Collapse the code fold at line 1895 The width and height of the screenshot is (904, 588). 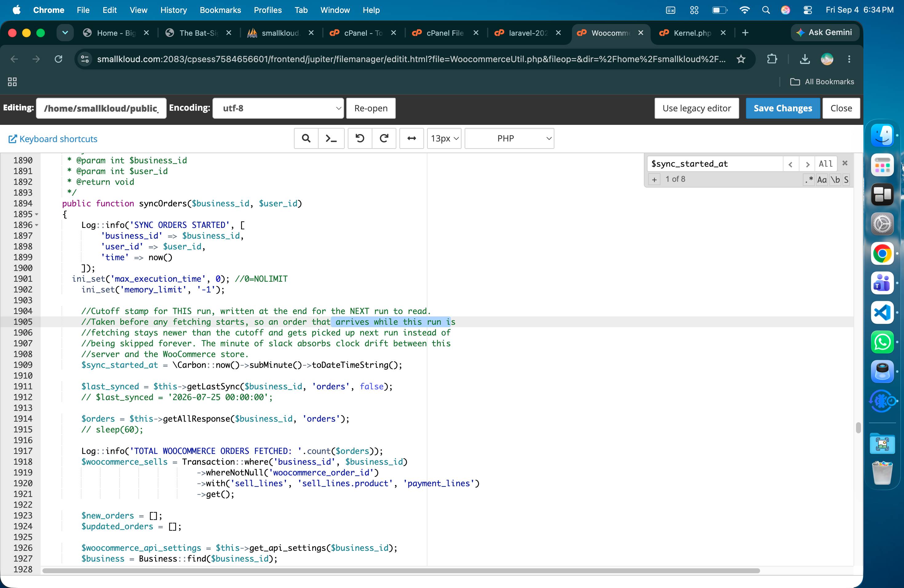(37, 214)
